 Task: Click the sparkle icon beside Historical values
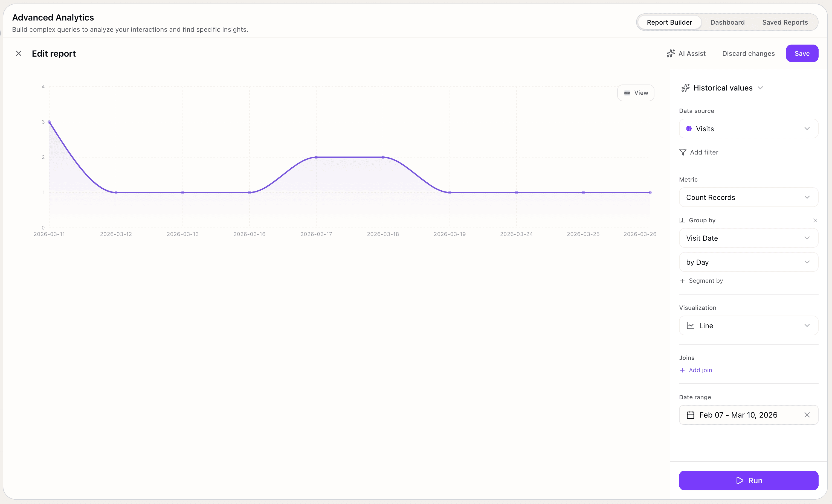[685, 88]
